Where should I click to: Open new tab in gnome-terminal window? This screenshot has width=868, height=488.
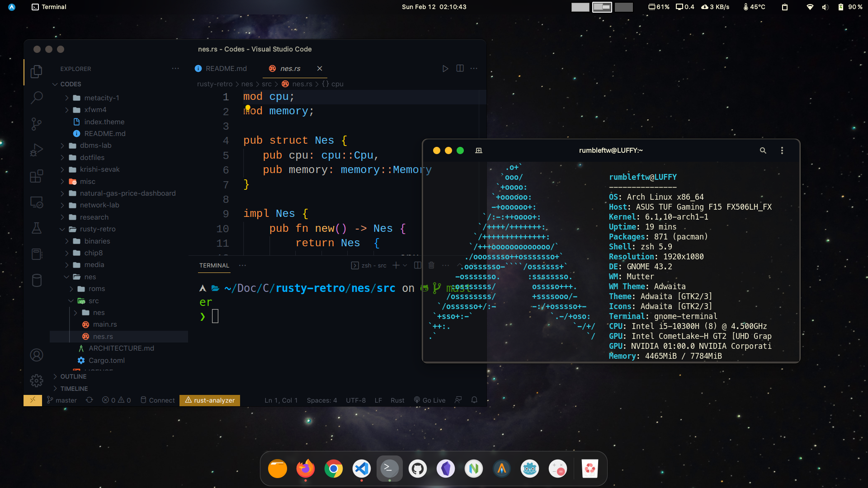pyautogui.click(x=479, y=150)
